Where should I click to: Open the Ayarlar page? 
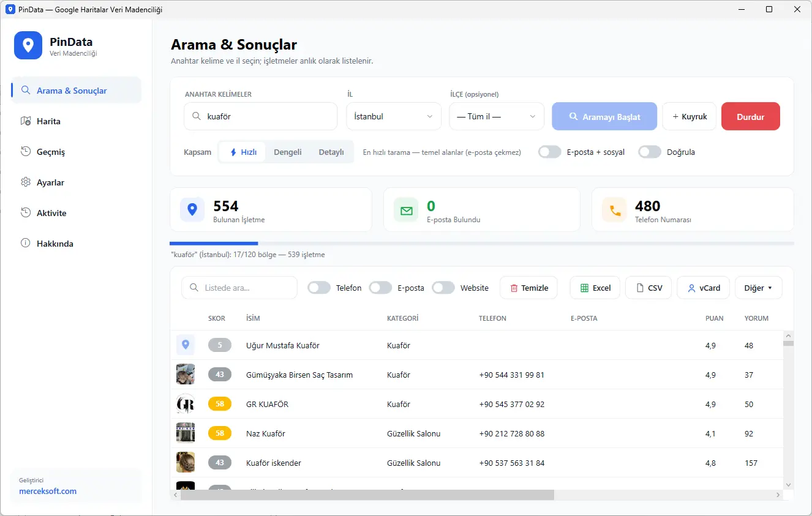[77, 182]
